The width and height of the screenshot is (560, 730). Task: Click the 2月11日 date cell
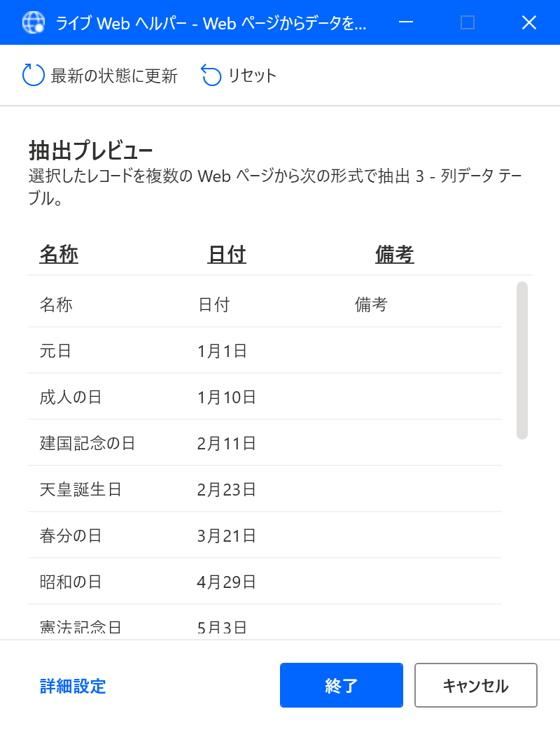pos(226,443)
